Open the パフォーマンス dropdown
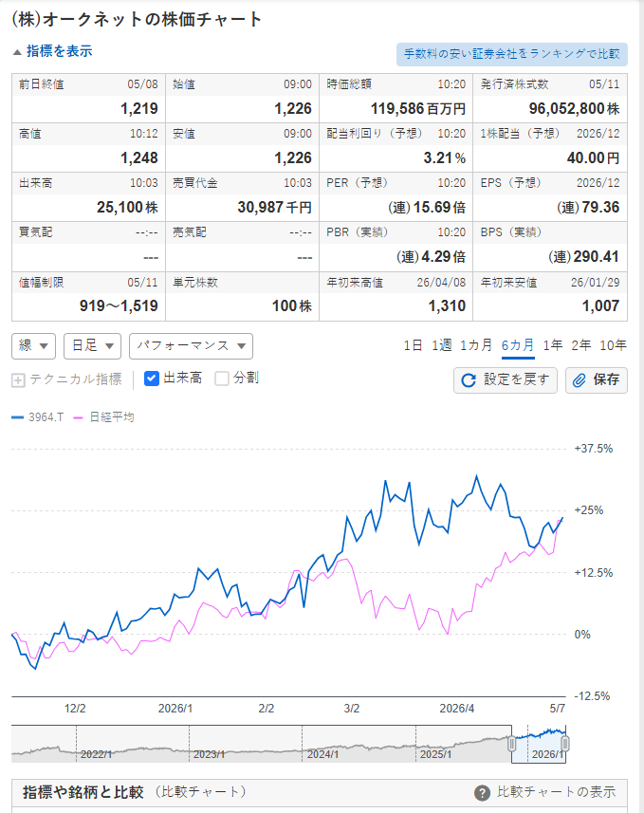This screenshot has width=644, height=813. [191, 346]
